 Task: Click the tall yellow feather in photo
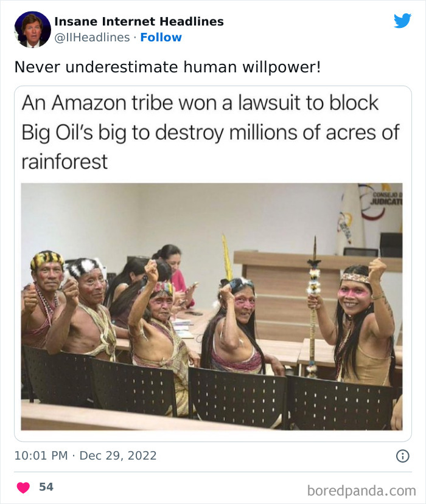tap(227, 257)
